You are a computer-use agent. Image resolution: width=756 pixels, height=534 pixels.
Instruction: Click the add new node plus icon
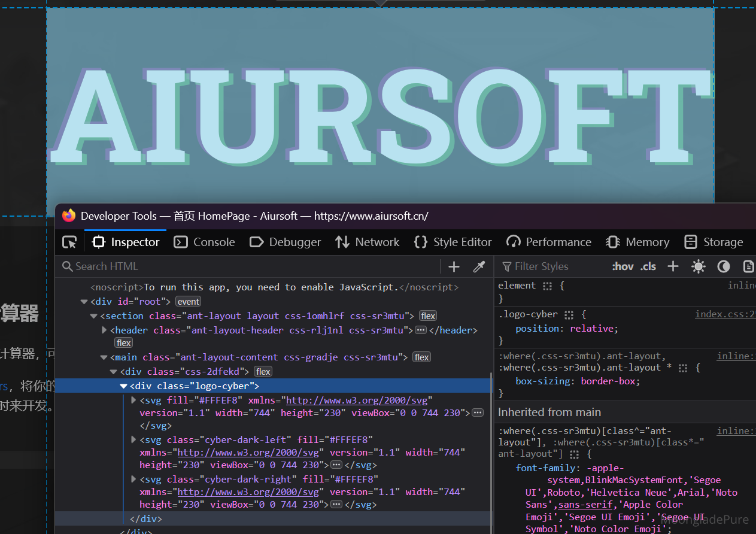pyautogui.click(x=454, y=267)
